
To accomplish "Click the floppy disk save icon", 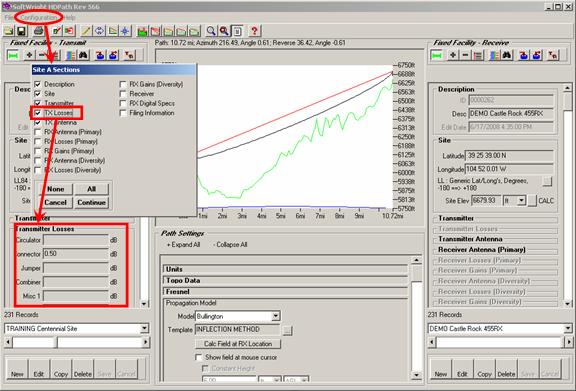I will click(21, 31).
